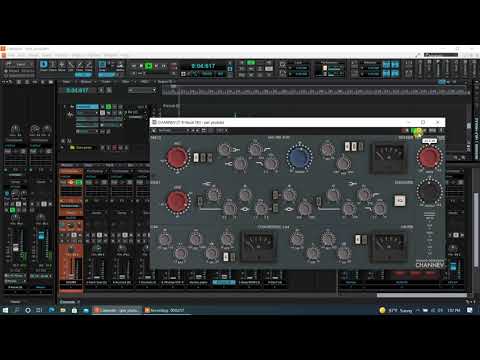Click the large red knob at plugin top-left
Image resolution: width=480 pixels, height=360 pixels.
[177, 157]
